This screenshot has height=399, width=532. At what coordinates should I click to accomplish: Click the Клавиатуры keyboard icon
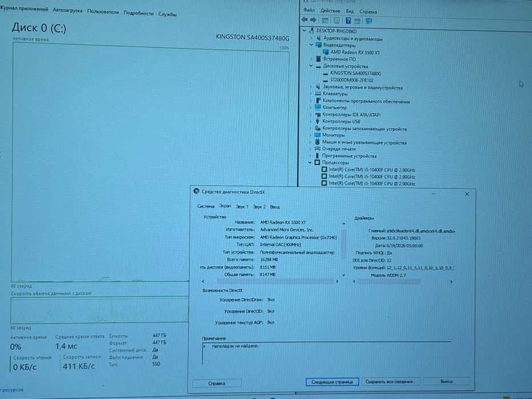[318, 93]
